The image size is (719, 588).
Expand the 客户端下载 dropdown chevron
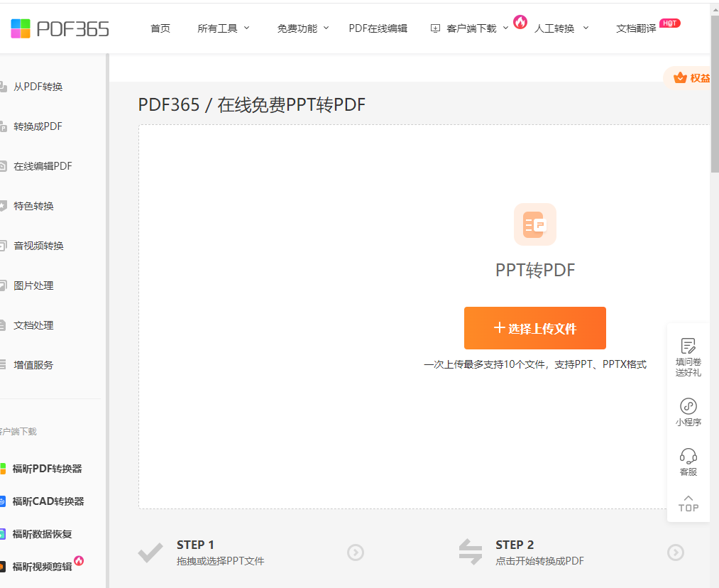pyautogui.click(x=506, y=28)
